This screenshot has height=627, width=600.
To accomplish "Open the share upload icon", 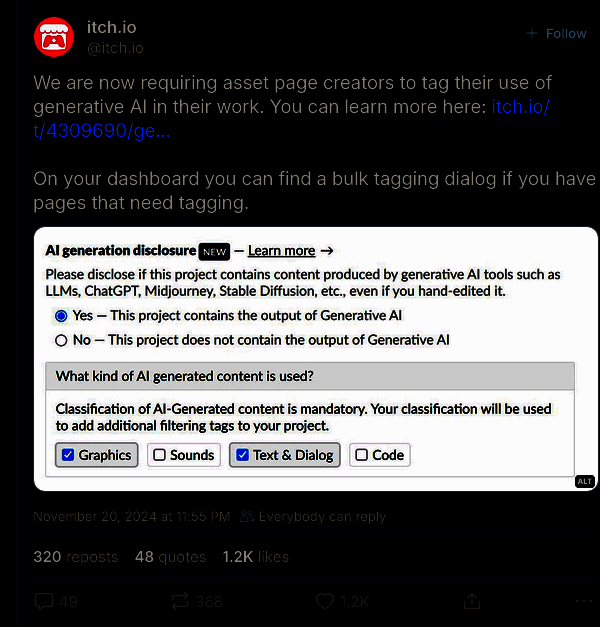I will coord(472,601).
